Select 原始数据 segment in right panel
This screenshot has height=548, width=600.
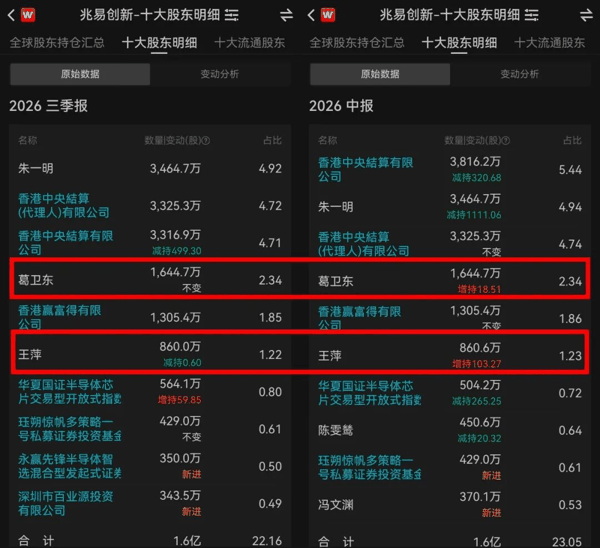click(380, 74)
